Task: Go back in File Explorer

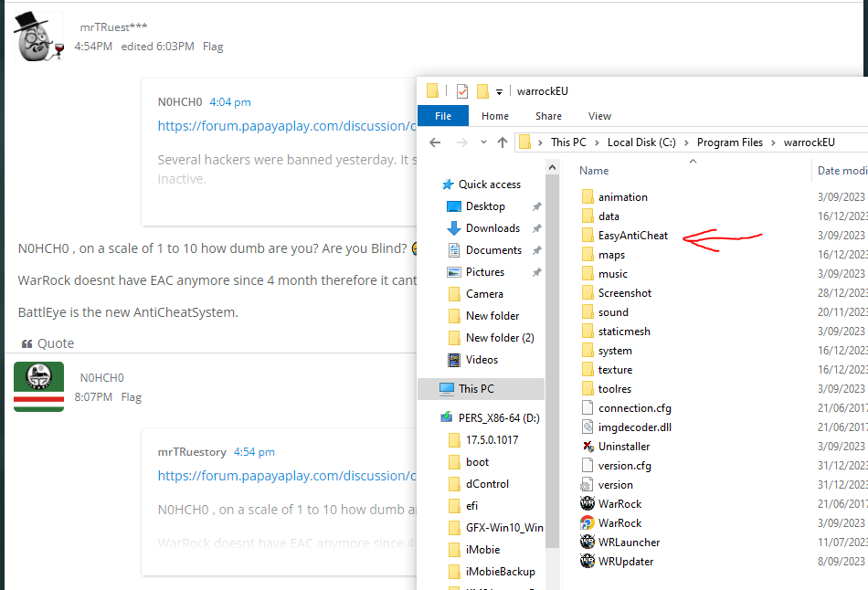Action: point(435,142)
